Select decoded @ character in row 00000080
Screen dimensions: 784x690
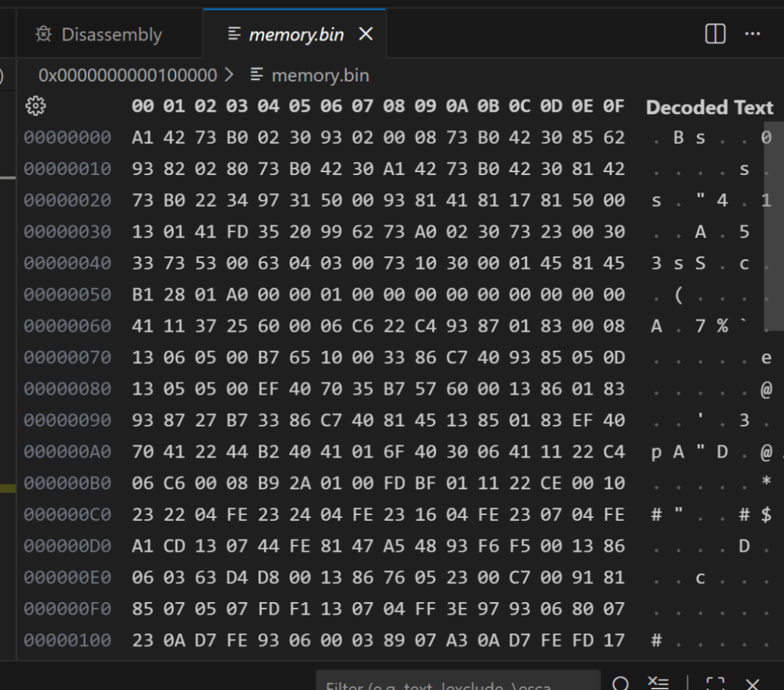(766, 389)
